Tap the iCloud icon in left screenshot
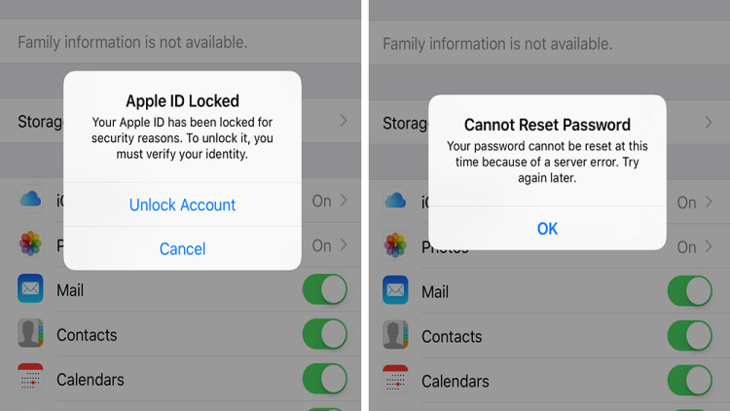This screenshot has height=411, width=730. (x=30, y=199)
